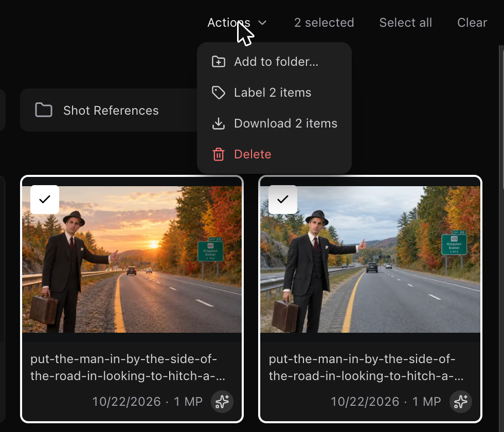Screen dimensions: 504x432
Task: Click the add-to-folder plus icon
Action: 219,62
